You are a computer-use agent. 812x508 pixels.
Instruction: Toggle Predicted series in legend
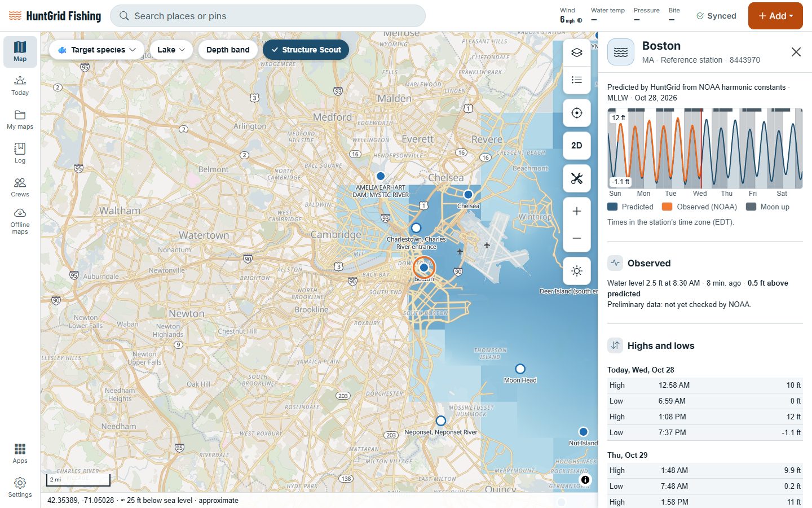630,207
